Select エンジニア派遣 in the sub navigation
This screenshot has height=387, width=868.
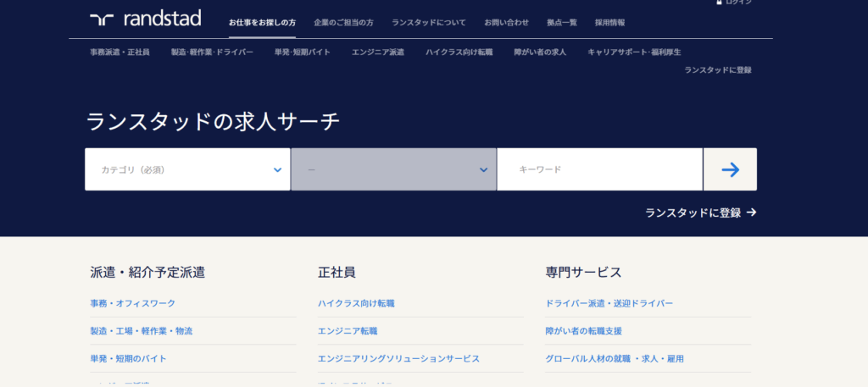click(x=377, y=53)
